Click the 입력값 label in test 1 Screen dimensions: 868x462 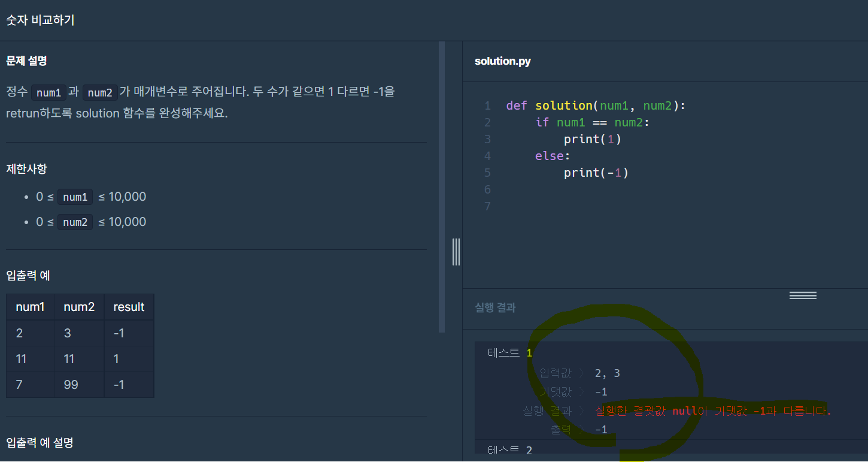[x=556, y=373]
